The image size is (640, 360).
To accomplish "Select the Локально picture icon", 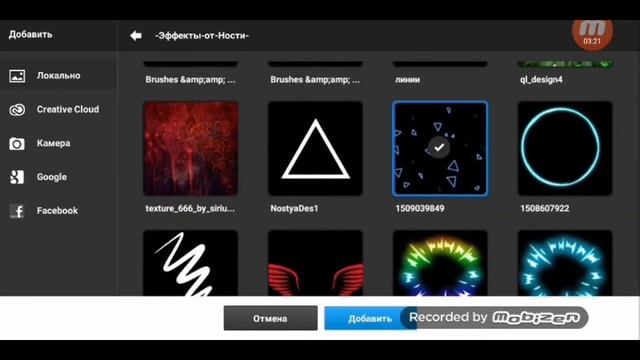I will (x=17, y=76).
